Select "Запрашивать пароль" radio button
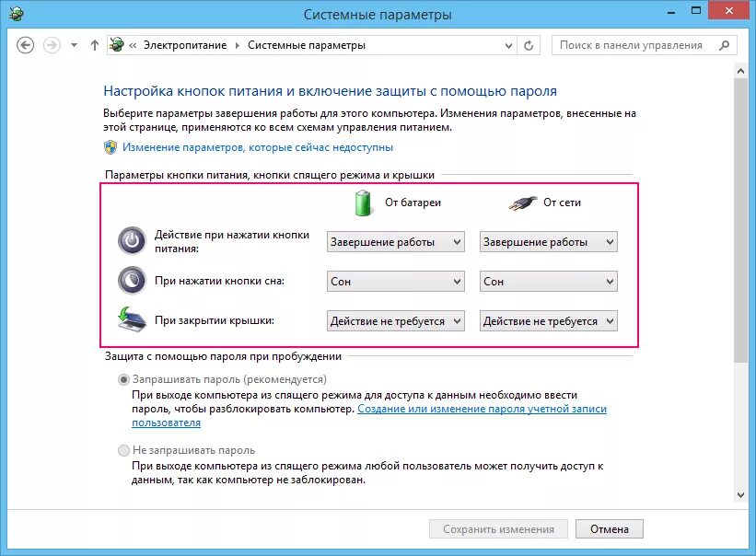756x556 pixels. [x=123, y=379]
